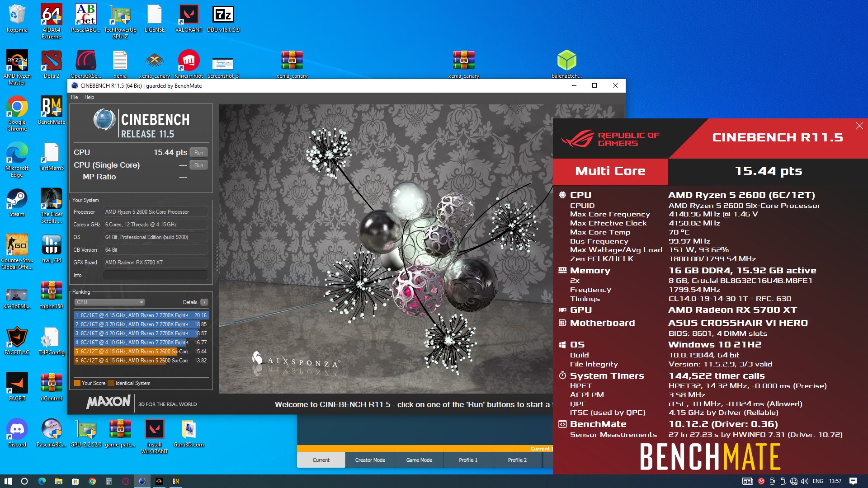Click the Processor field in Your System
868x488 pixels.
(156, 212)
